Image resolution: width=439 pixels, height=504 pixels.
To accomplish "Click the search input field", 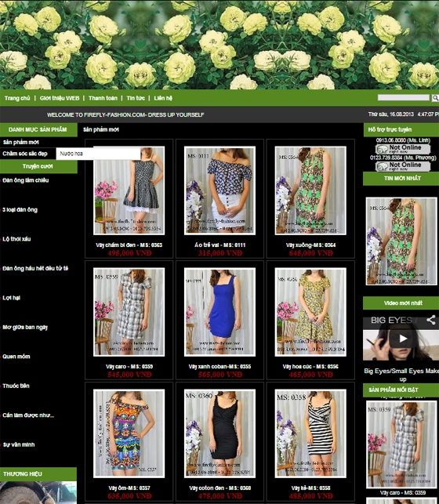I will point(403,97).
